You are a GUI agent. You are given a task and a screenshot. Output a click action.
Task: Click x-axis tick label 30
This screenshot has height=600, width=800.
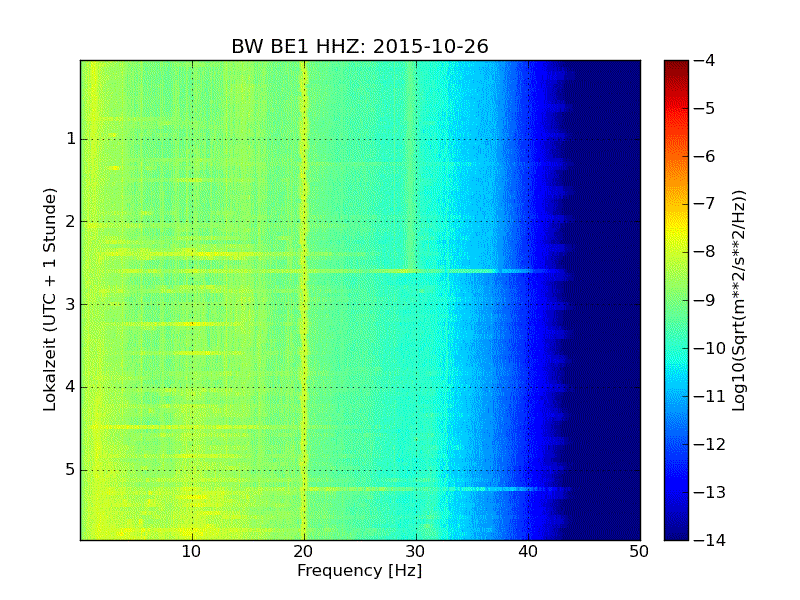(x=416, y=552)
